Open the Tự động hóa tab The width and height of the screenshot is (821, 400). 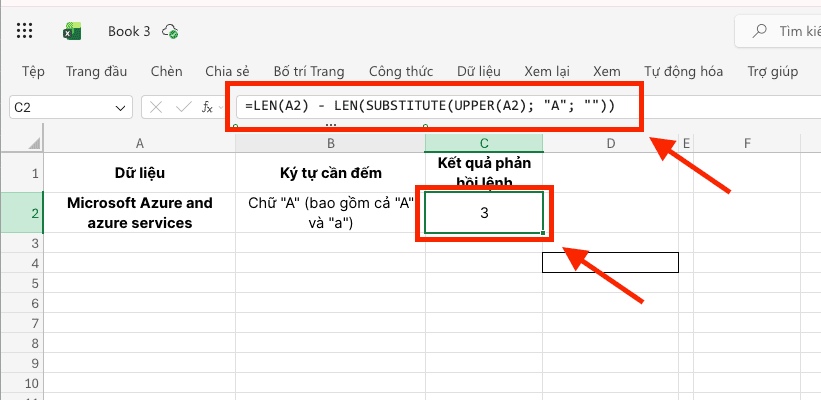(685, 71)
